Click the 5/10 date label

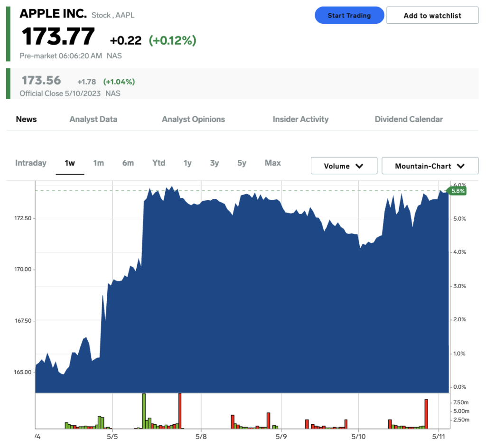358,437
